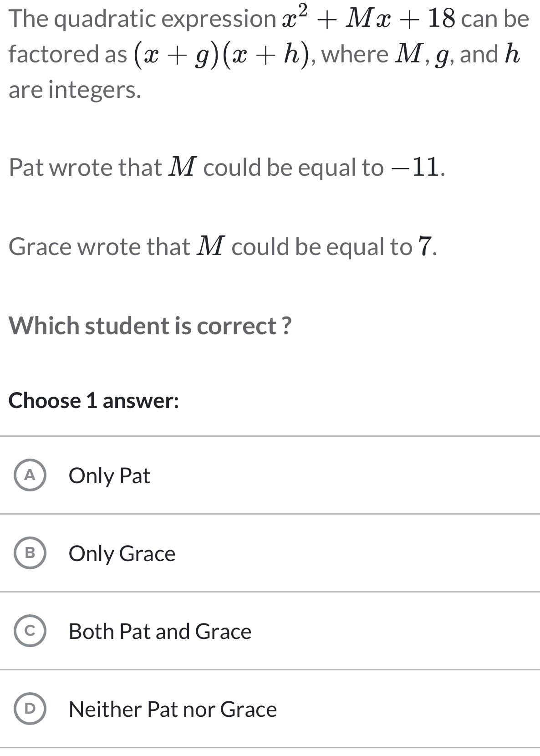Click the M variable in Pat's sentence
540x756 pixels.
pos(183,167)
